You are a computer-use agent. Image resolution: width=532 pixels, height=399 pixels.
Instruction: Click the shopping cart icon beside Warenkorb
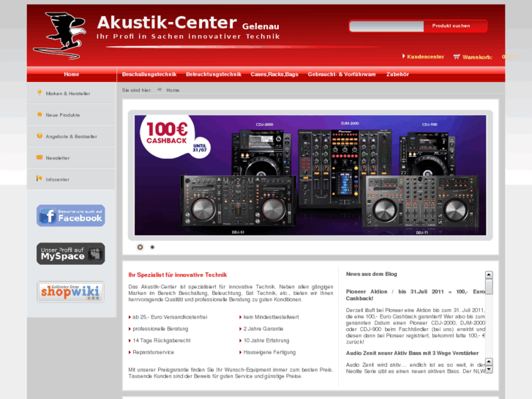pos(457,57)
